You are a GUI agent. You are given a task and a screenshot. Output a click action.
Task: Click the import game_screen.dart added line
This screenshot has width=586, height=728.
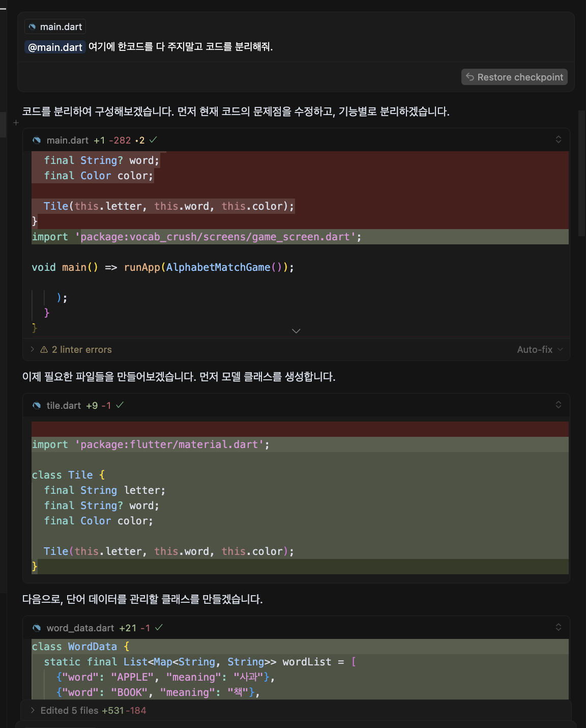tap(300, 237)
